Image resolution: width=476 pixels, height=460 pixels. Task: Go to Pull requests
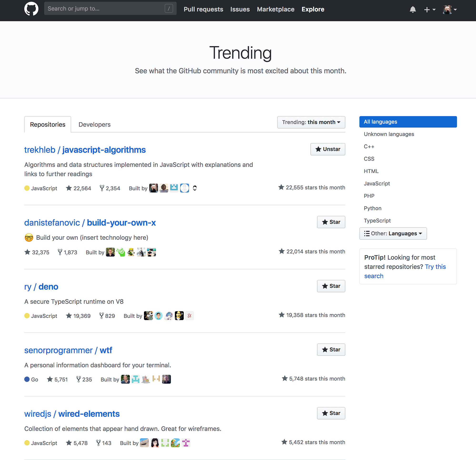[203, 9]
